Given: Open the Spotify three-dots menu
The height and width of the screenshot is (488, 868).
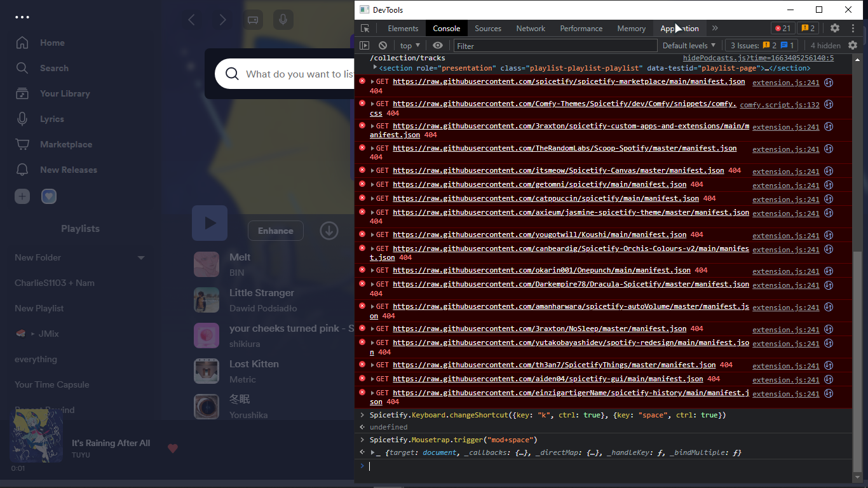Looking at the screenshot, I should [22, 17].
